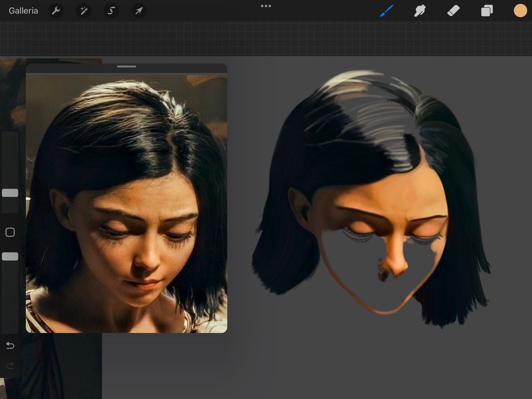Click the three-dots multitasking menu
This screenshot has width=532, height=399.
[266, 6]
